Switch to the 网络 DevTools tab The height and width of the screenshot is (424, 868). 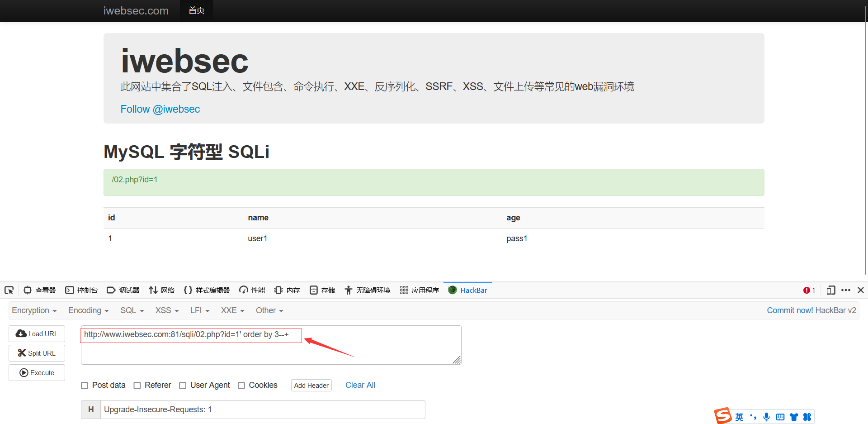click(x=161, y=290)
